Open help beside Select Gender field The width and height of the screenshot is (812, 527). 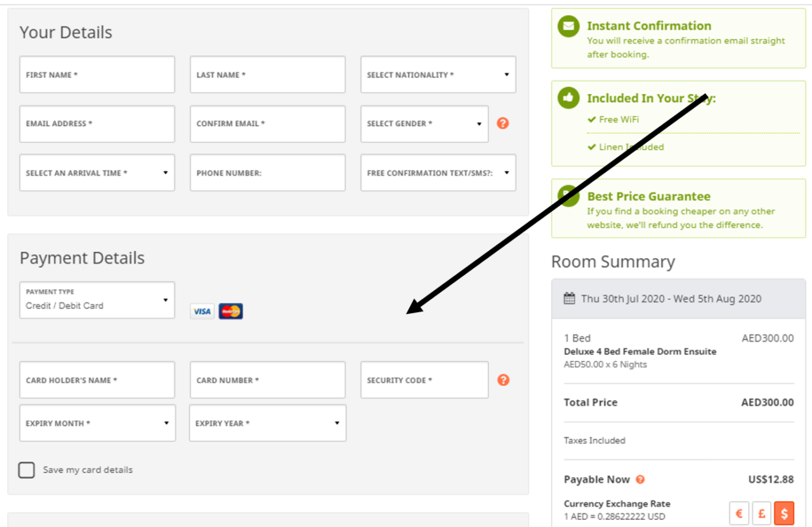(502, 124)
